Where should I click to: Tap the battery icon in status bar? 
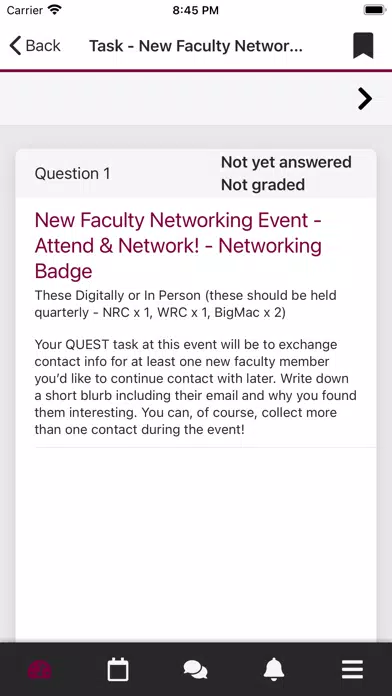tap(375, 10)
